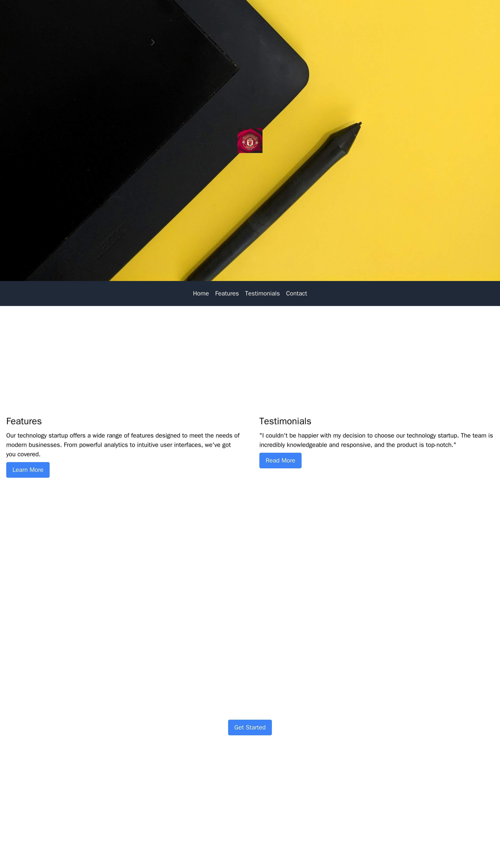Screen dimensions: 500x868
Task: Click the Read More button
Action: tap(280, 460)
